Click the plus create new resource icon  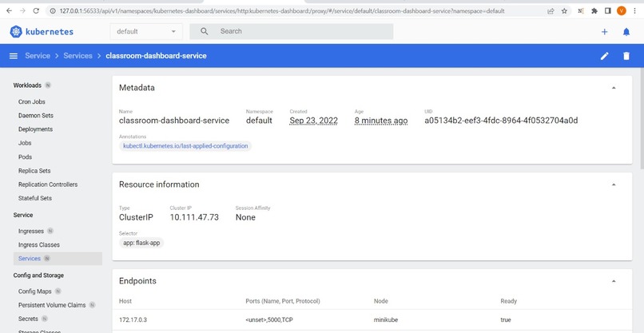pyautogui.click(x=604, y=32)
